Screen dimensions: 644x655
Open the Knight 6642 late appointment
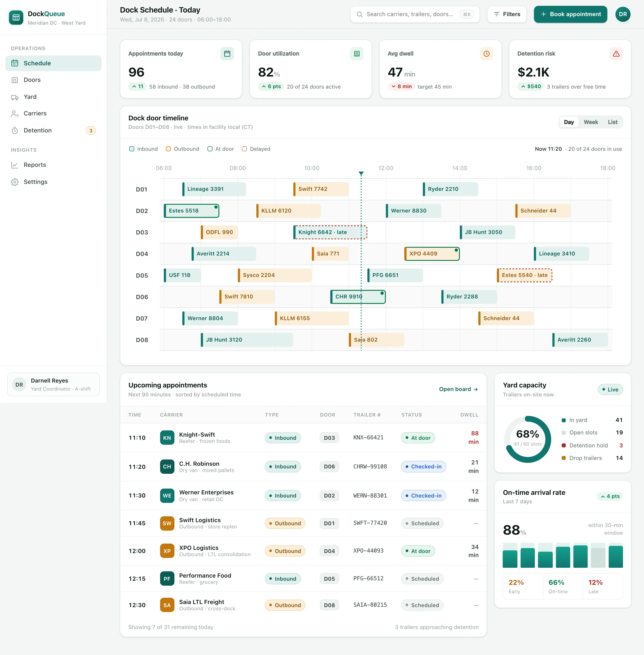pyautogui.click(x=330, y=232)
